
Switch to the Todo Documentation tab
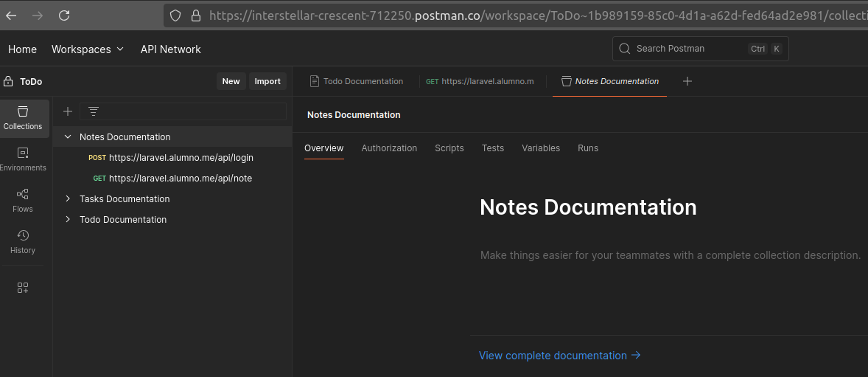point(357,81)
